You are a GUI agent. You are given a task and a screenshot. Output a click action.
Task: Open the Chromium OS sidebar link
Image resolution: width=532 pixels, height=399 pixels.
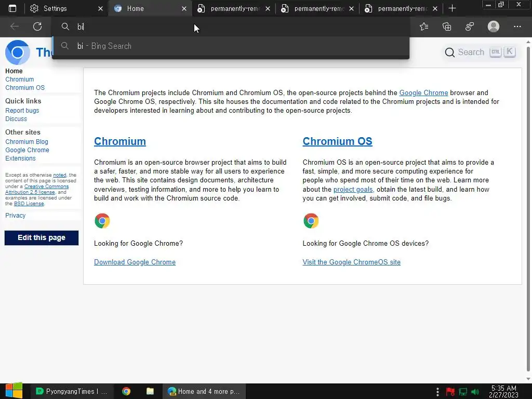coord(25,87)
